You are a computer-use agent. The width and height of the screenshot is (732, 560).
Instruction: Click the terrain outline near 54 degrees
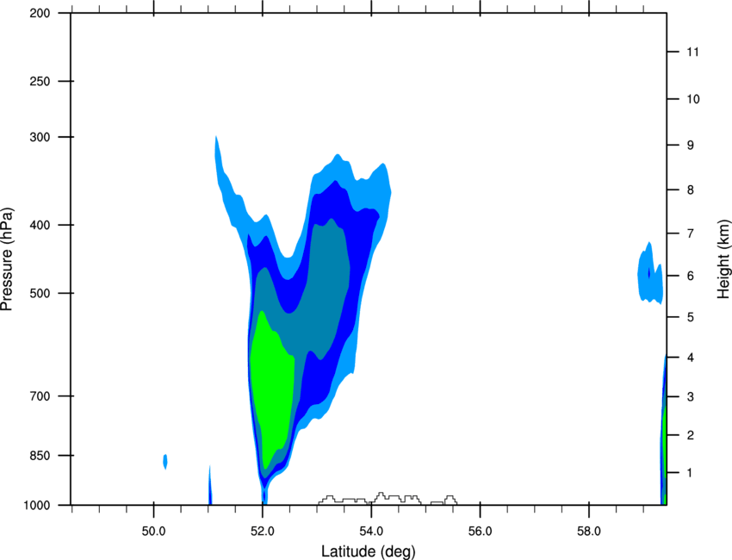tap(388, 498)
